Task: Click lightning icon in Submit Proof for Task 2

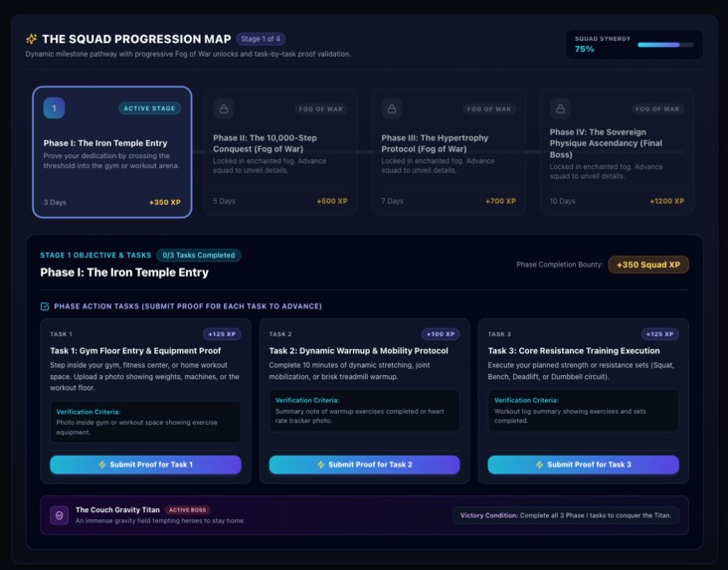Action: pyautogui.click(x=321, y=465)
